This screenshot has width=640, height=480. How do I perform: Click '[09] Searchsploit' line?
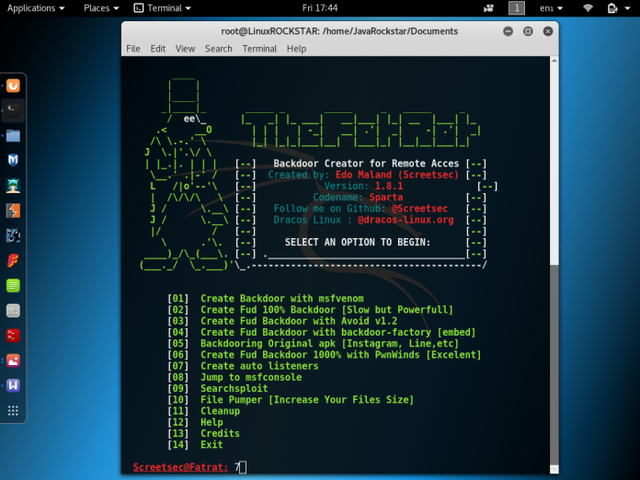click(x=218, y=388)
